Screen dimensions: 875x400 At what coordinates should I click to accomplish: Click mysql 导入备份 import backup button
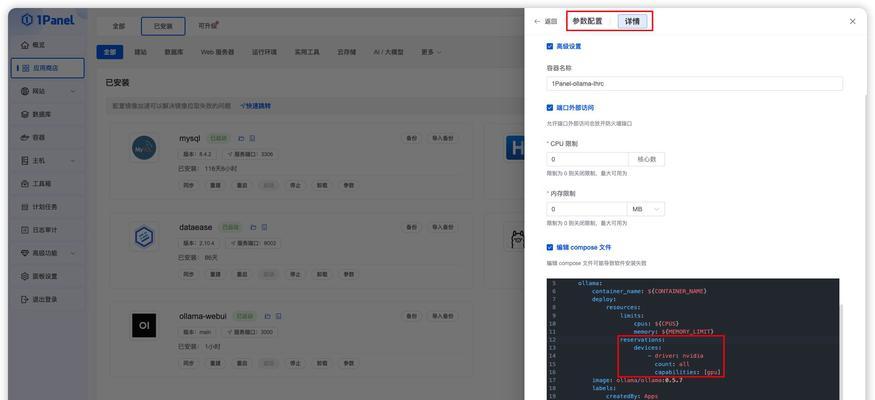(443, 138)
